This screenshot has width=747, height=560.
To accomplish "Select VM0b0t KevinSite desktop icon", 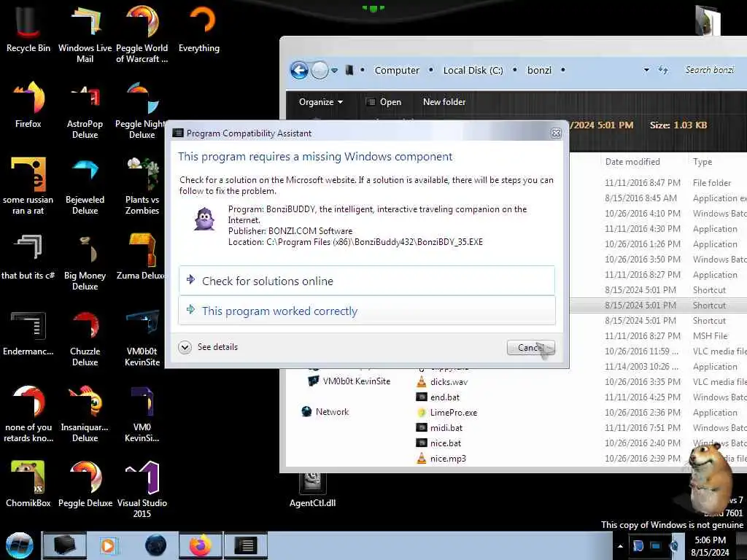I will 142,338.
